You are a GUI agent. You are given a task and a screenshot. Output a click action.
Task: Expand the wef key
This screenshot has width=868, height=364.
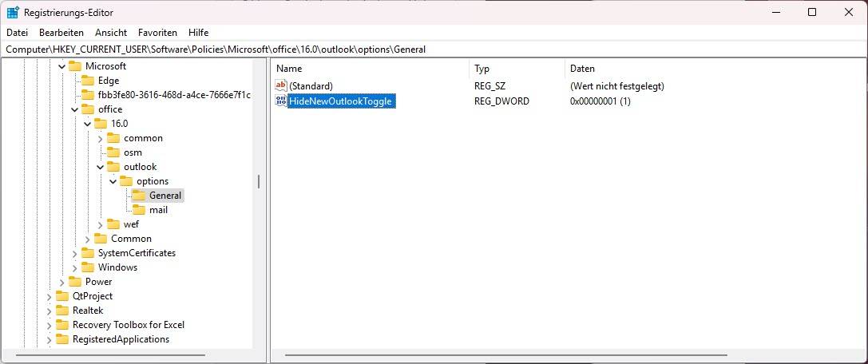[x=101, y=224]
